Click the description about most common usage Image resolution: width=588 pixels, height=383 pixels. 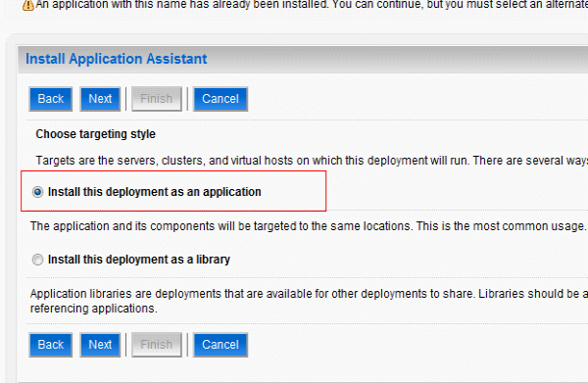[x=309, y=226]
